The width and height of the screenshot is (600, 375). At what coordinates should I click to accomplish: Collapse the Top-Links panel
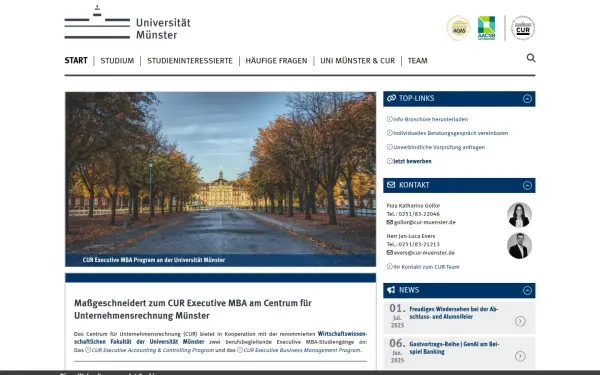[527, 99]
